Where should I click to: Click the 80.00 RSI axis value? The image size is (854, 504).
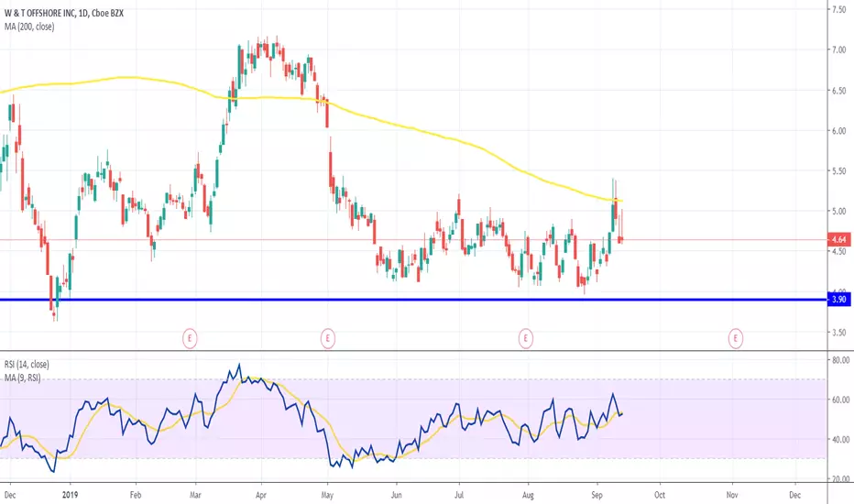tap(841, 360)
